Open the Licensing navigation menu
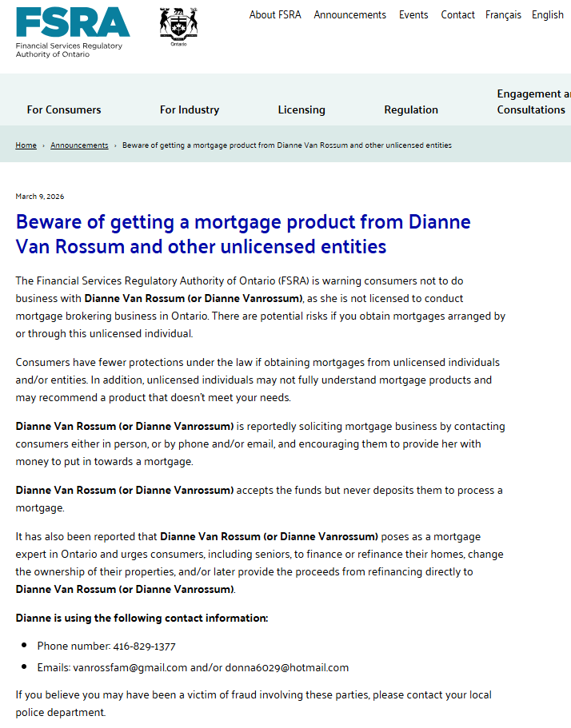This screenshot has width=571, height=728. [301, 109]
